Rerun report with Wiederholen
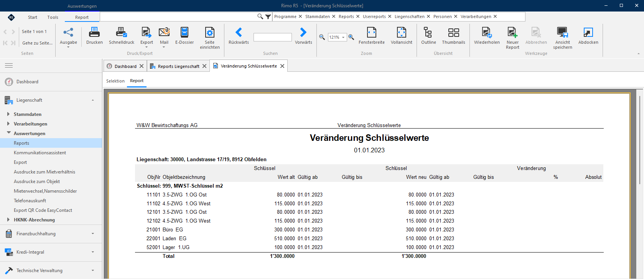The width and height of the screenshot is (644, 279). coord(487,36)
